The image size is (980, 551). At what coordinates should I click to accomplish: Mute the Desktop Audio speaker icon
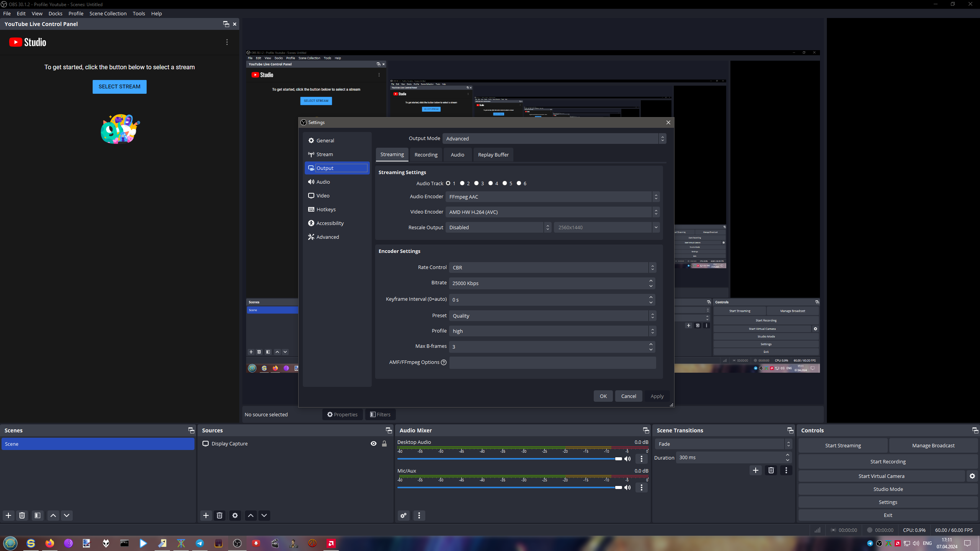coord(627,459)
